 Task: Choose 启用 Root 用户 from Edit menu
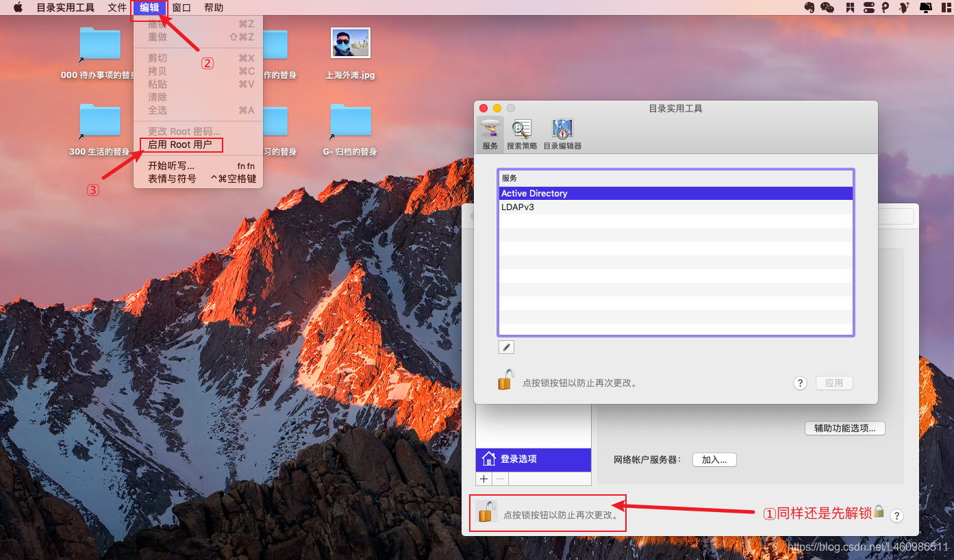point(198,144)
